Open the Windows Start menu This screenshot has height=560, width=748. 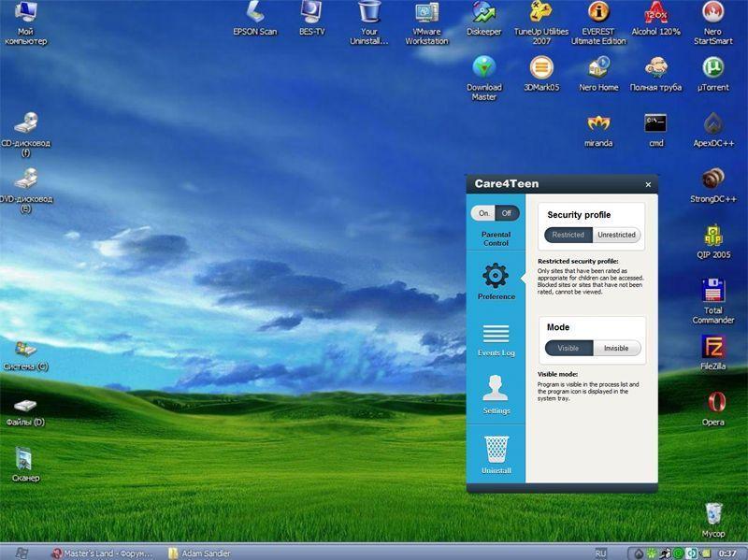click(x=22, y=553)
